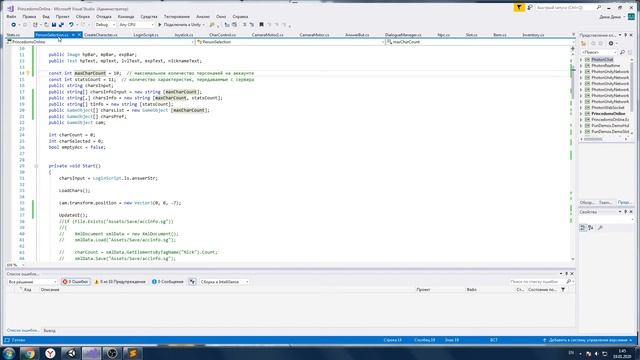Open the Build + IntelliSense dropdown
The image size is (640, 360).
point(224,282)
